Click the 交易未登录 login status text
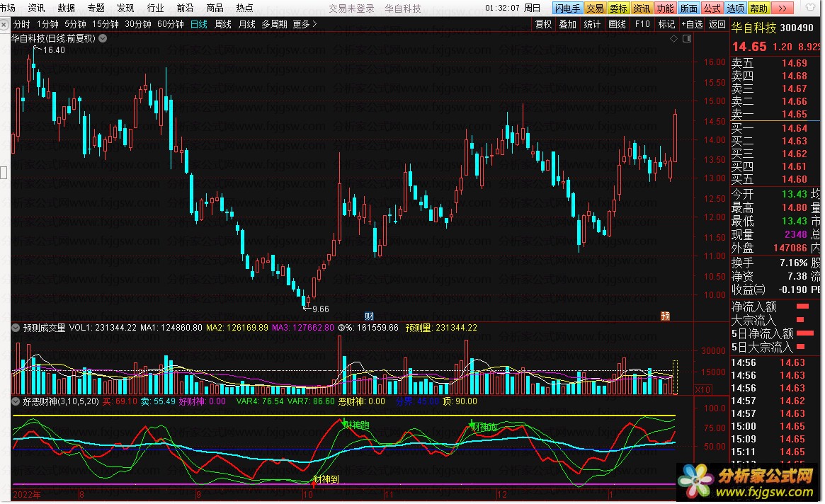Screen dimensions: 825x504 point(351,8)
